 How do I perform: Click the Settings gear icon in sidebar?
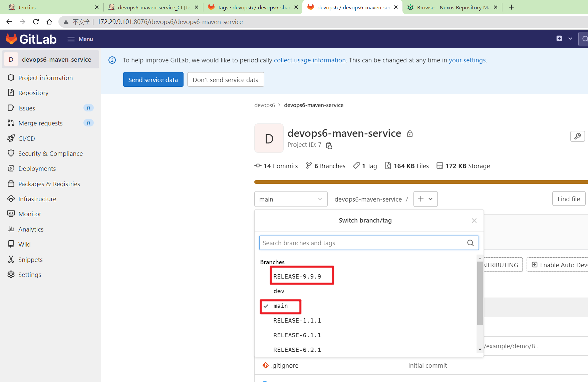[11, 274]
